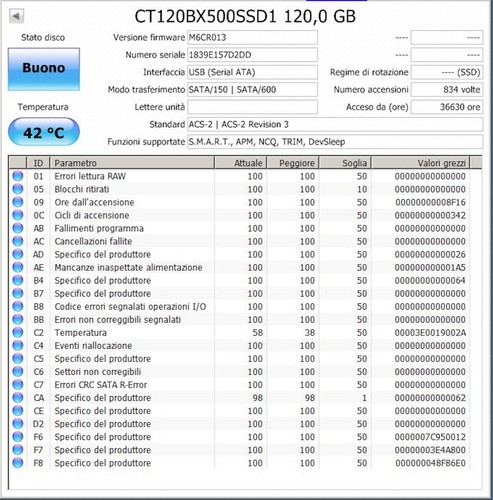Click raw value 00000000008F16
This screenshot has height=500, width=493.
point(430,202)
